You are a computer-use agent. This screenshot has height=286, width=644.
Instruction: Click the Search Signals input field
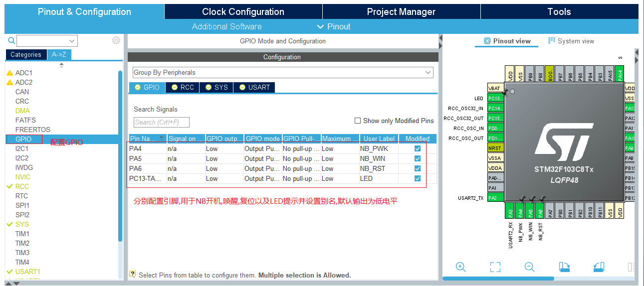(161, 122)
